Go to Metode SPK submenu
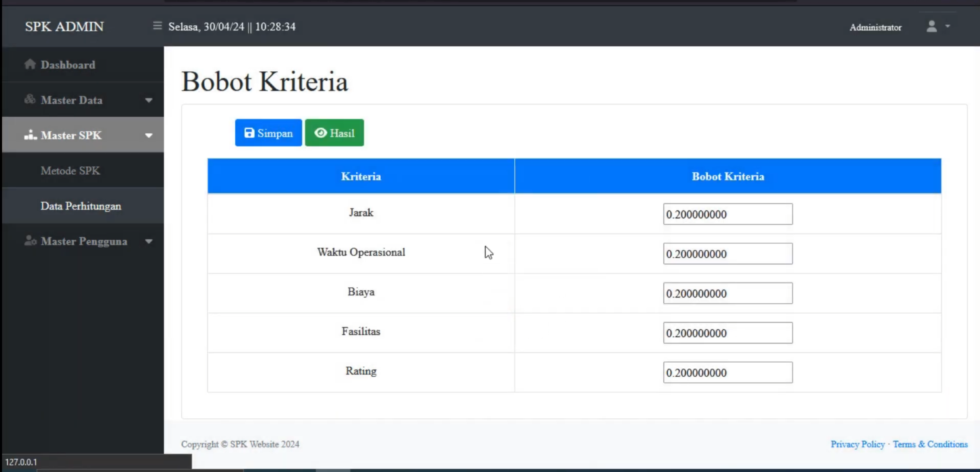The image size is (980, 472). tap(83, 170)
